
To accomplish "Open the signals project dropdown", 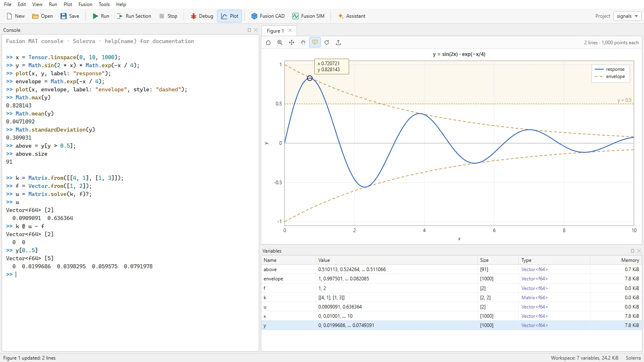I will click(x=627, y=16).
